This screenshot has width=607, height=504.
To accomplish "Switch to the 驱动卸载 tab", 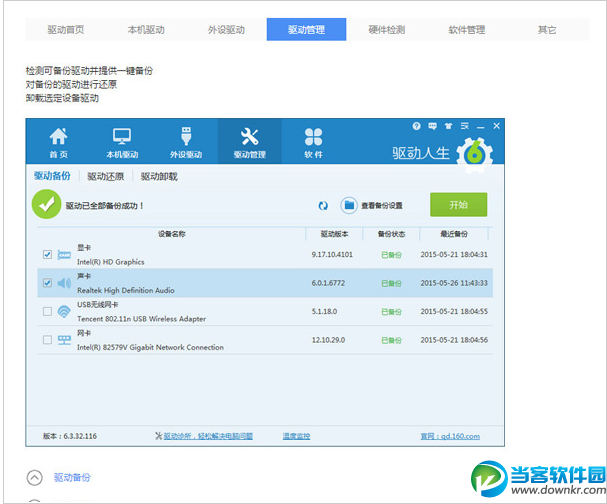I will (x=159, y=176).
